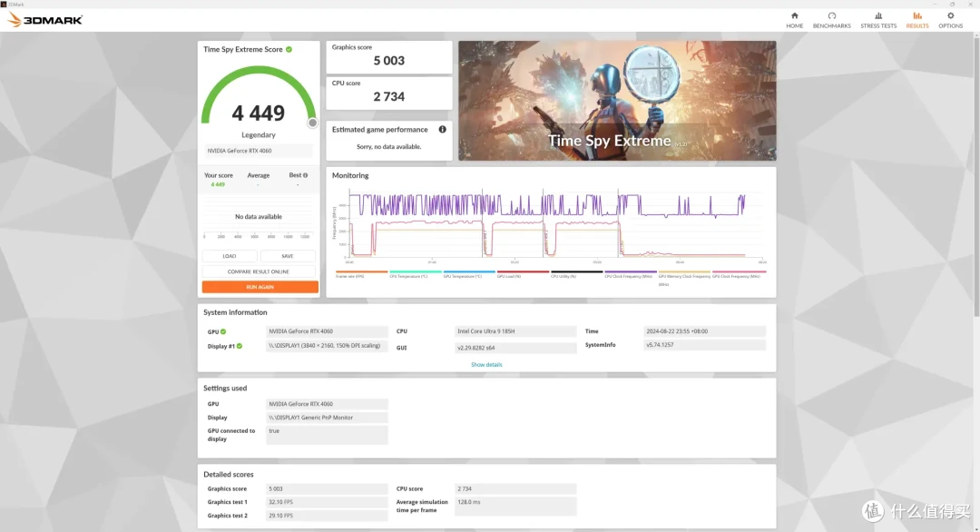
Task: Click the info icon beside Estimated game performance
Action: pyautogui.click(x=442, y=130)
